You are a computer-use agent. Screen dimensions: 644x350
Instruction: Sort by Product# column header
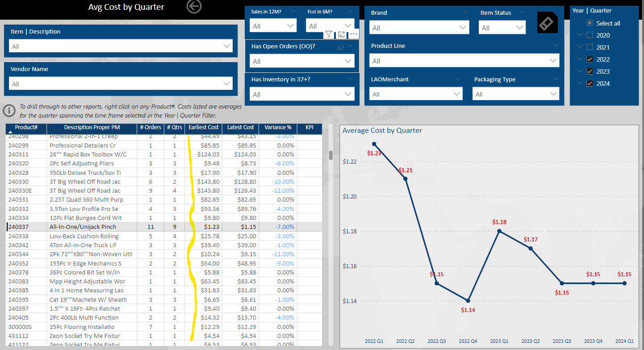[x=26, y=128]
